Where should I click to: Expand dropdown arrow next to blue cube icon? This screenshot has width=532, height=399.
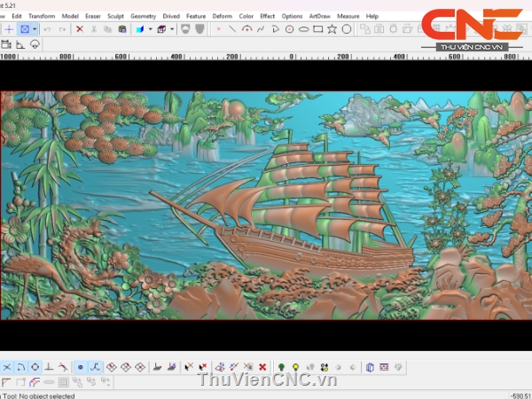[148, 28]
